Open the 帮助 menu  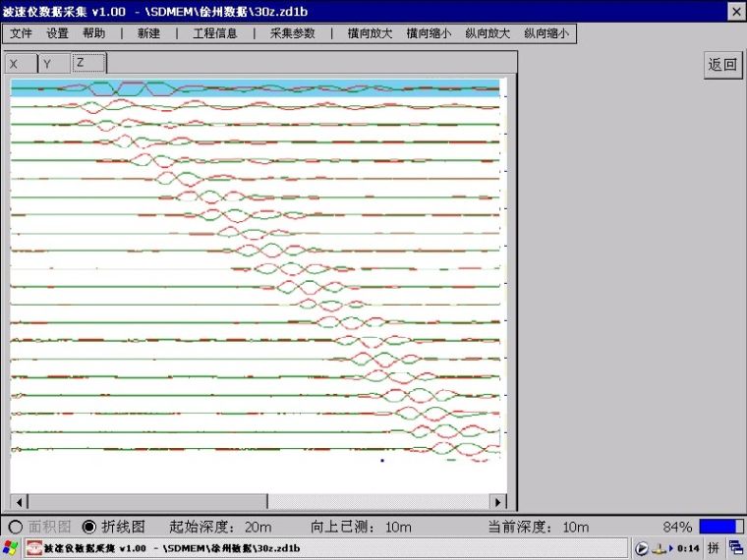[94, 33]
